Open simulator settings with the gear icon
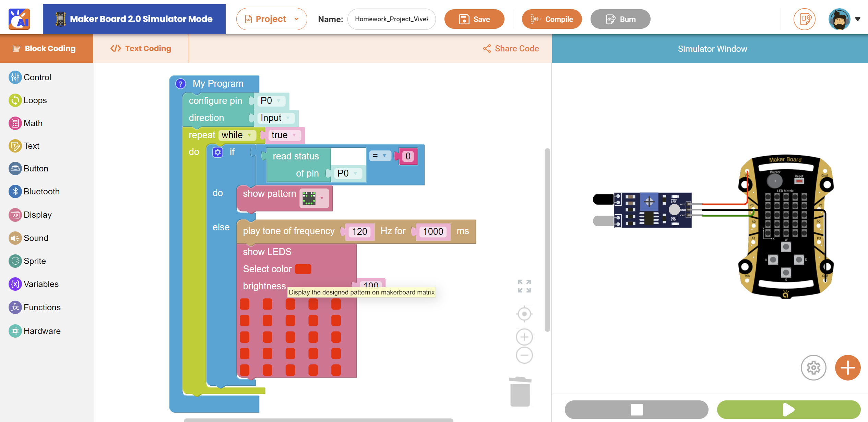868x422 pixels. coord(813,368)
